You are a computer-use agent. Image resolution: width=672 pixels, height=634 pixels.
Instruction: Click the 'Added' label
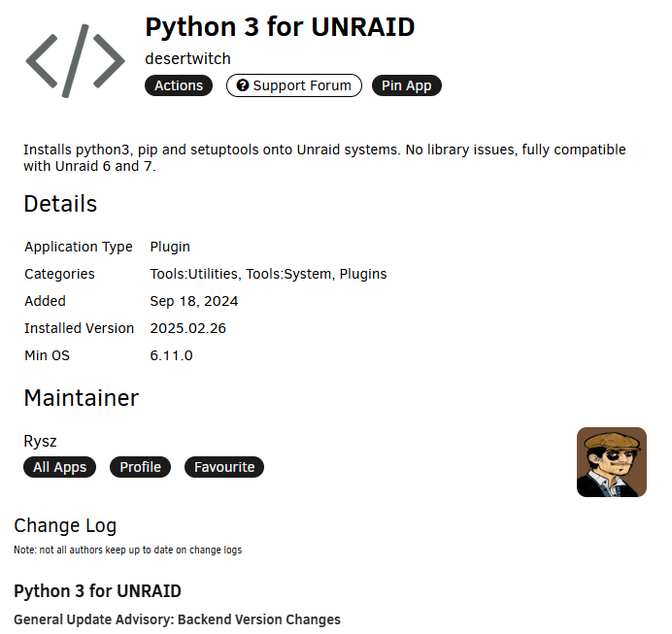[x=45, y=301]
